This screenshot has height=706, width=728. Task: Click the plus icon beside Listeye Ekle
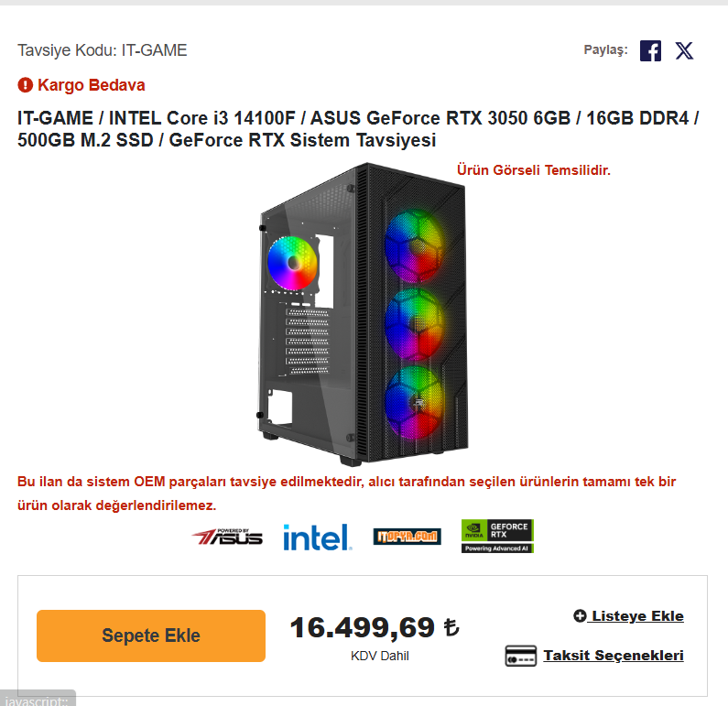pyautogui.click(x=580, y=616)
